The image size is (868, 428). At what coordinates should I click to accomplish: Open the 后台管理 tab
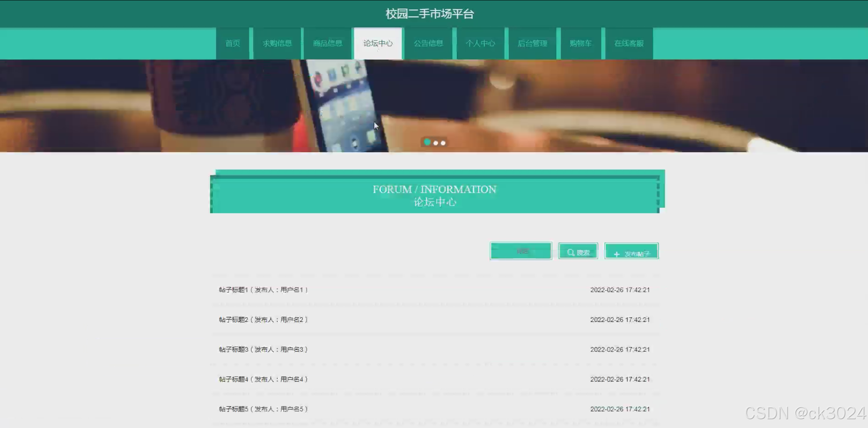point(532,43)
